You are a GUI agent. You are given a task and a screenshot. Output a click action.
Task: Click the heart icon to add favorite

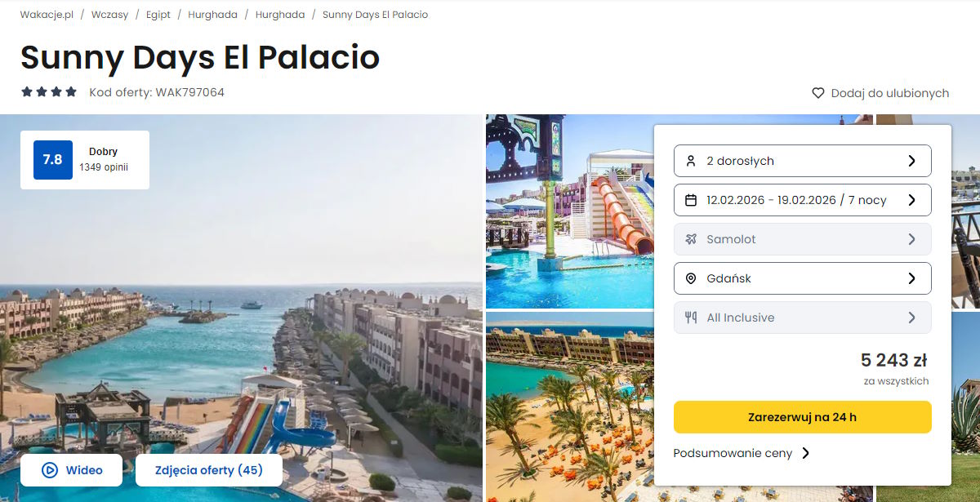tap(817, 93)
